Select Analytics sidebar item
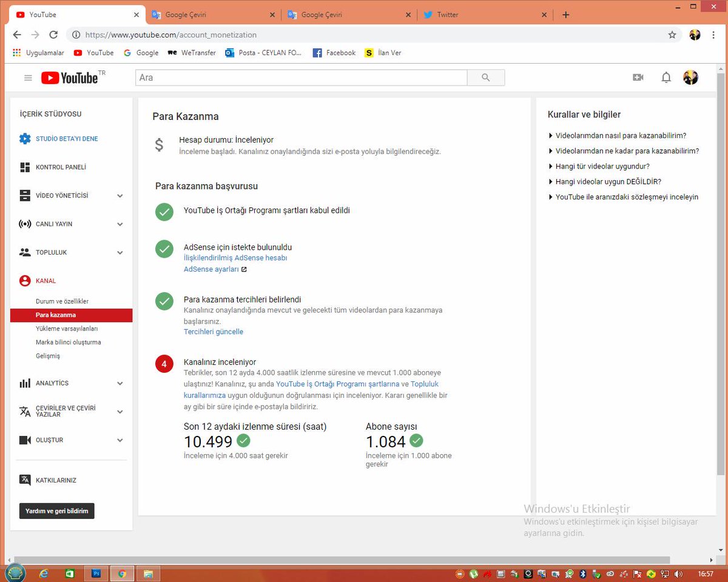The width and height of the screenshot is (728, 582). [x=52, y=384]
